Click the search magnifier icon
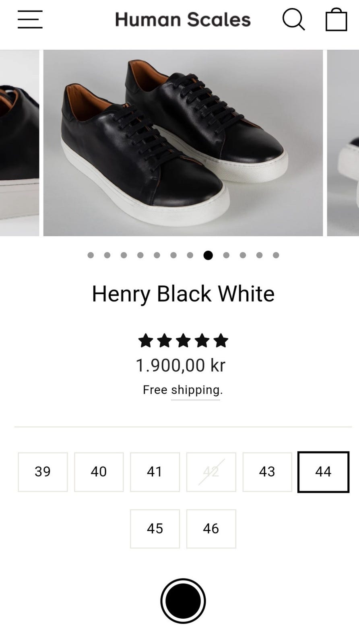359x644 pixels. pos(293,19)
